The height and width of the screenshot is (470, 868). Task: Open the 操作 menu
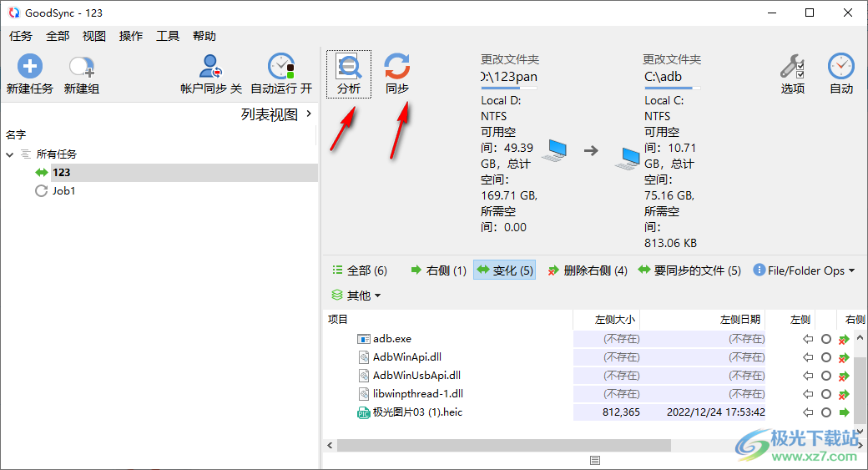131,36
